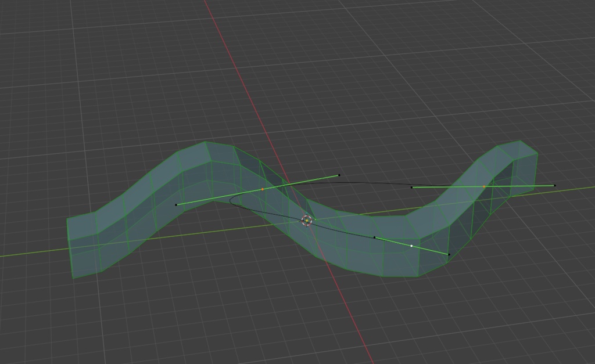Select the orange control point near the mesh's right end
Viewport: 595px width, 364px height.
tap(484, 186)
